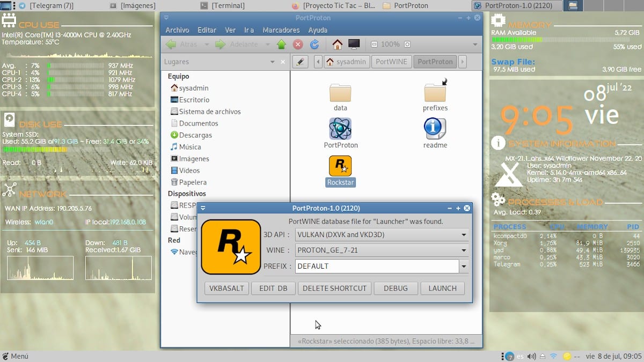Click the computer monitor toolbar icon
The height and width of the screenshot is (362, 644).
pos(354,45)
